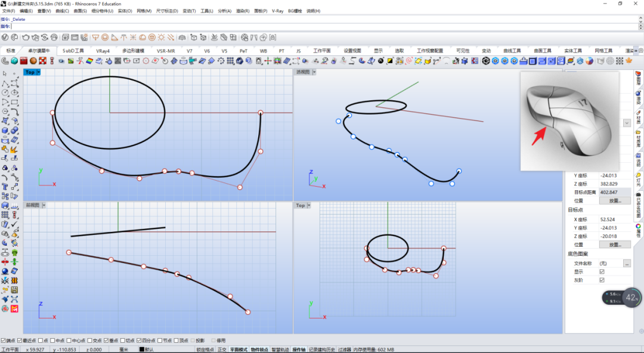Click the 放置... button under 目标点
This screenshot has height=353, width=644.
tap(615, 244)
